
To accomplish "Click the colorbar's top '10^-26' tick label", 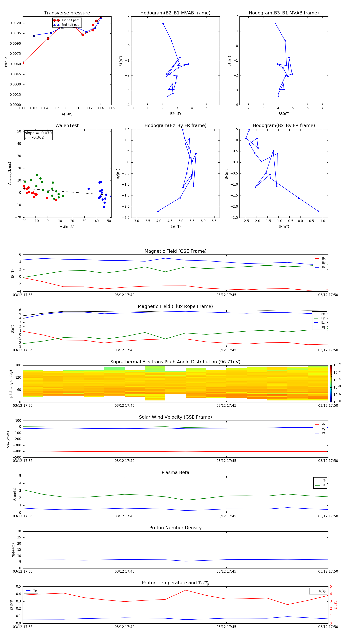I will tap(337, 365).
